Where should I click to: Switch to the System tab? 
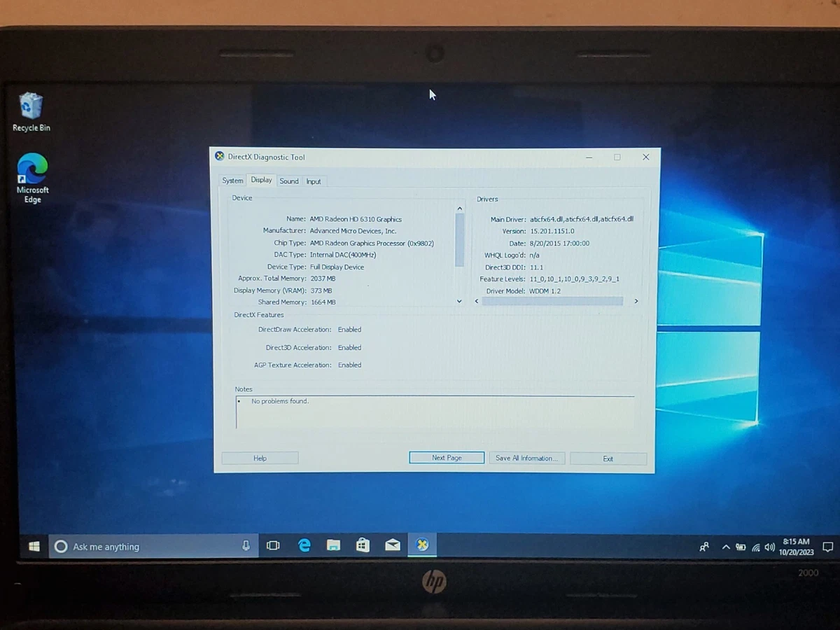point(232,181)
